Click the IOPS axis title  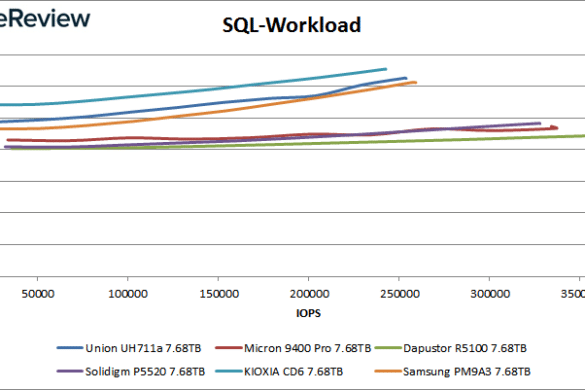[x=308, y=313]
